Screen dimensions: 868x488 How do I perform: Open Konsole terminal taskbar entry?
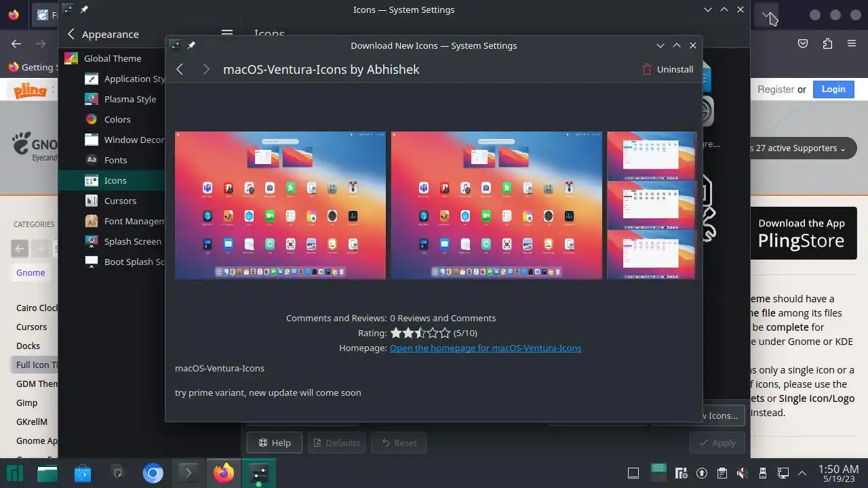[188, 472]
